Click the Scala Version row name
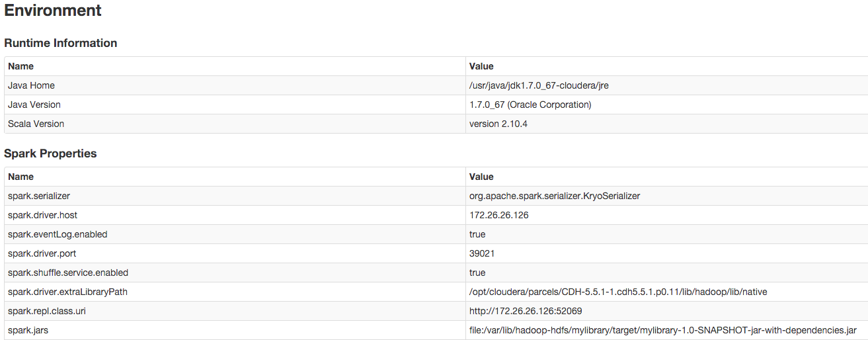Viewport: 868px width, 340px height. pos(36,124)
